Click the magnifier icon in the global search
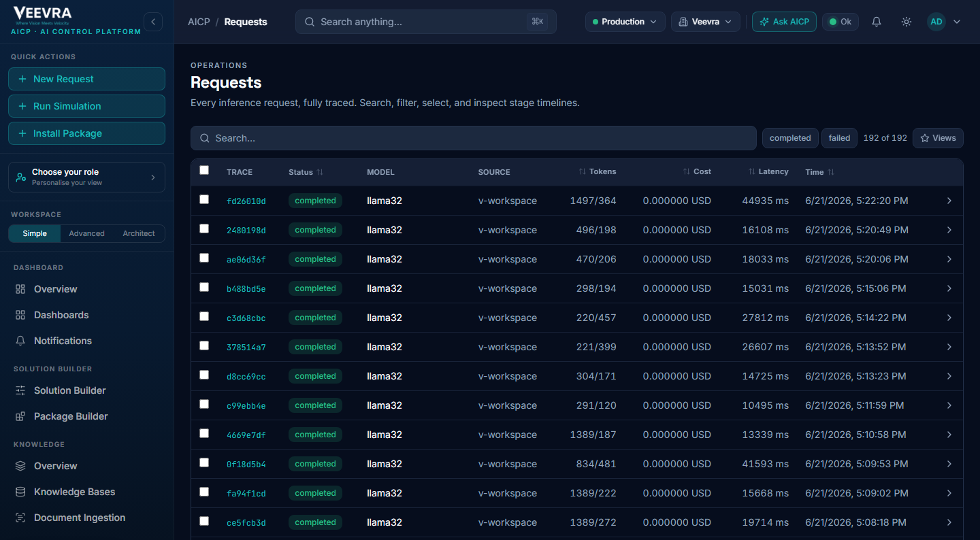Image resolution: width=980 pixels, height=540 pixels. (310, 22)
